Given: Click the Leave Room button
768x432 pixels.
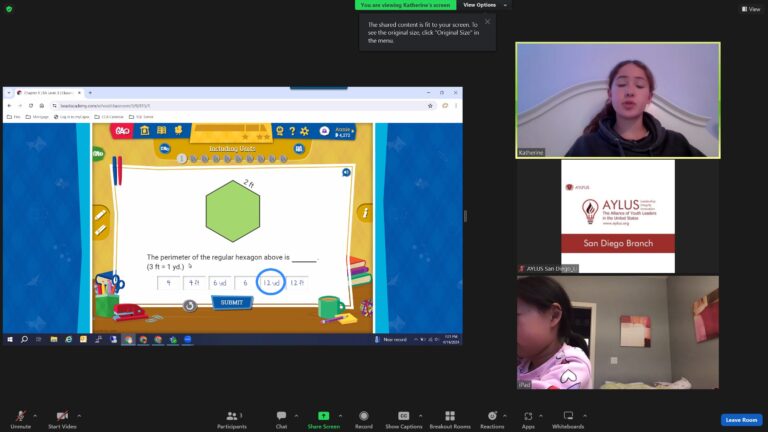Looking at the screenshot, I should pyautogui.click(x=742, y=420).
